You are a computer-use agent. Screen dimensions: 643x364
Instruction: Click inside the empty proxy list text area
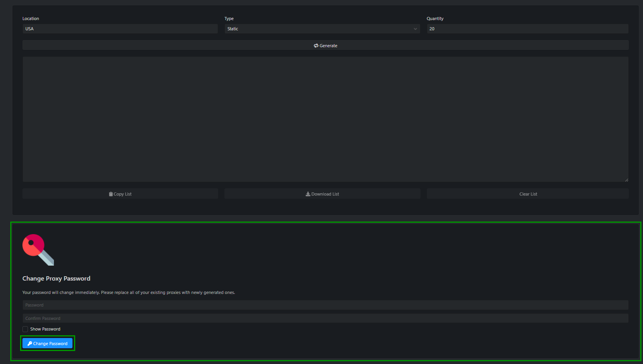tap(325, 119)
